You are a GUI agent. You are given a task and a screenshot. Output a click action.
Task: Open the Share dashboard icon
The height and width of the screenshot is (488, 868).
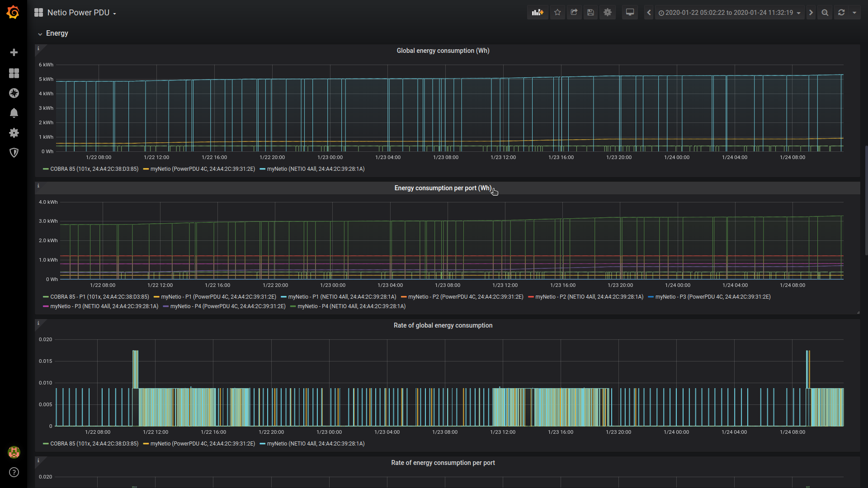point(574,13)
